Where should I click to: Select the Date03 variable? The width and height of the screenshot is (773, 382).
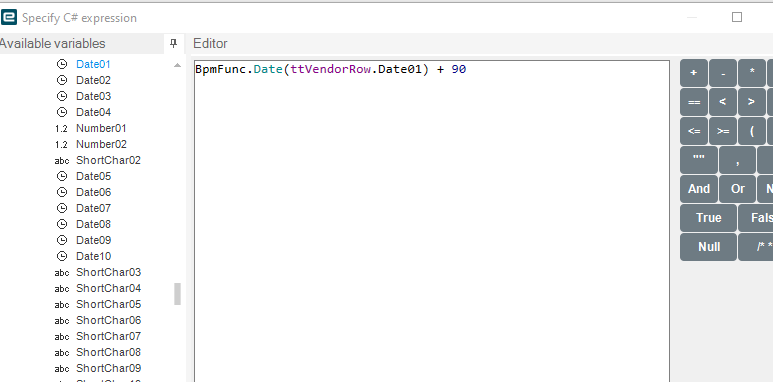pos(93,96)
